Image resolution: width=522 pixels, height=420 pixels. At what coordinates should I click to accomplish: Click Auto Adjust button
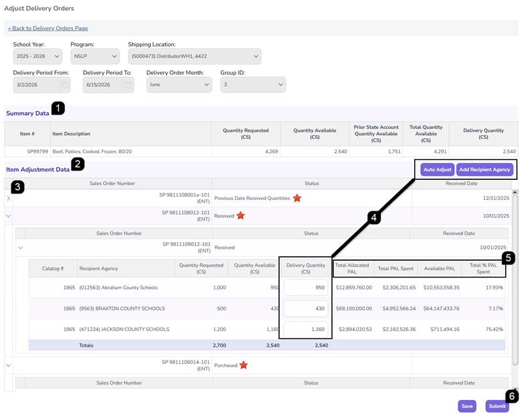coord(437,169)
